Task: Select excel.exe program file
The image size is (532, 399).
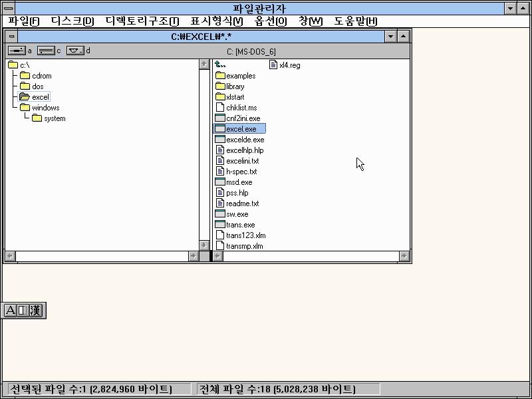Action: [239, 129]
